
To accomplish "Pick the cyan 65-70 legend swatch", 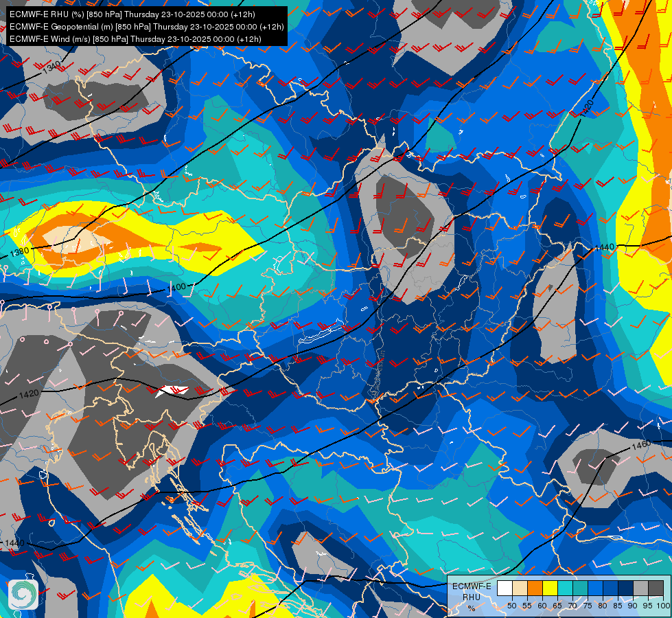I will (x=566, y=588).
